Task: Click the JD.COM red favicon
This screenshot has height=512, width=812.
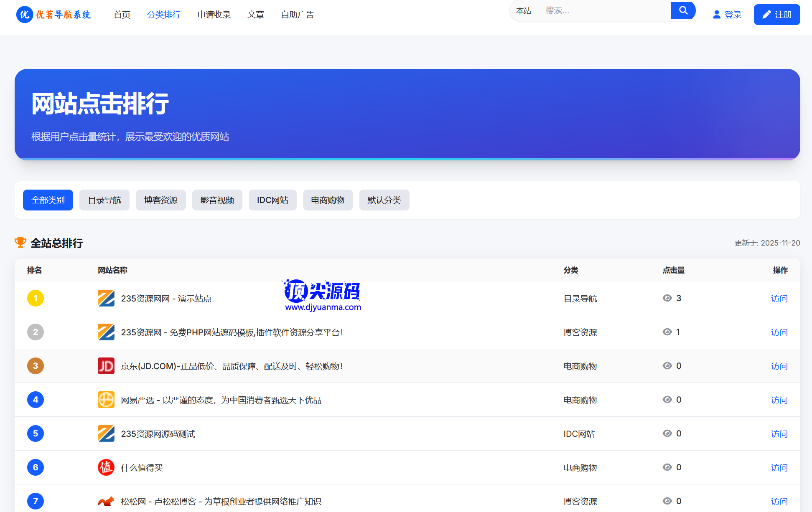Action: coord(106,366)
